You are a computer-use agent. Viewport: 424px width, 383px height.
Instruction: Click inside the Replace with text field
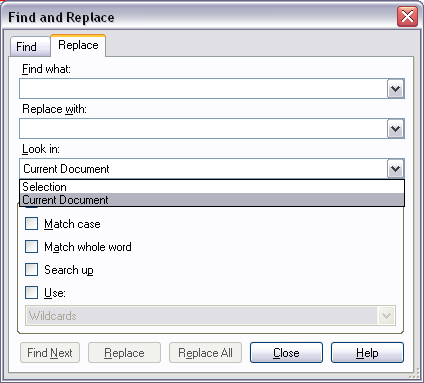click(203, 129)
